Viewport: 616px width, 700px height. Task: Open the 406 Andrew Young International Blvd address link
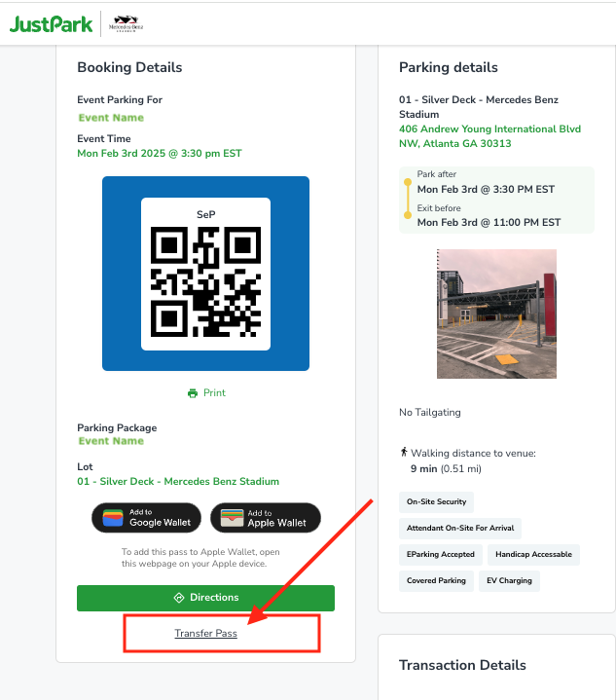tap(489, 136)
